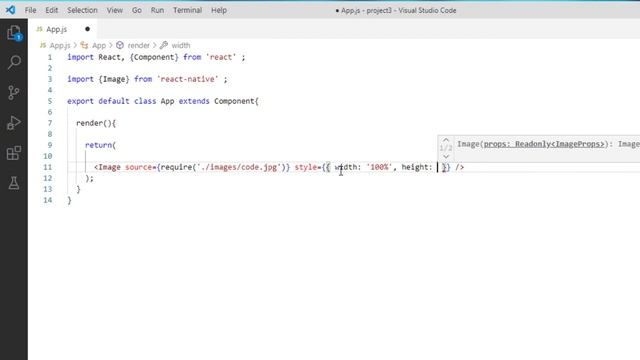Open the Go menu
640x360 pixels.
point(137,10)
